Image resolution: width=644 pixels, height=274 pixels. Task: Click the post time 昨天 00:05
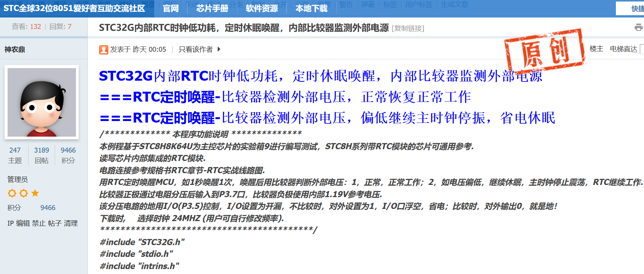(149, 49)
